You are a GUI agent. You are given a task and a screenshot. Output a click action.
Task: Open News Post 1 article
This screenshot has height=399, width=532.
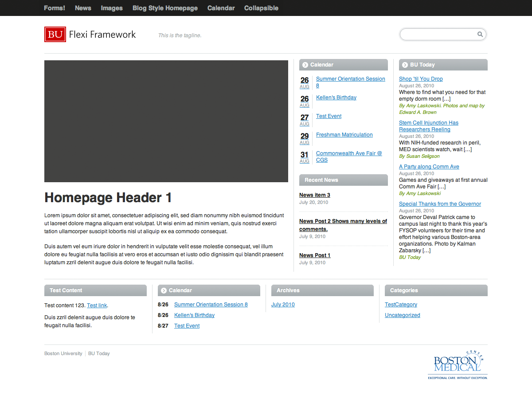[x=315, y=255]
